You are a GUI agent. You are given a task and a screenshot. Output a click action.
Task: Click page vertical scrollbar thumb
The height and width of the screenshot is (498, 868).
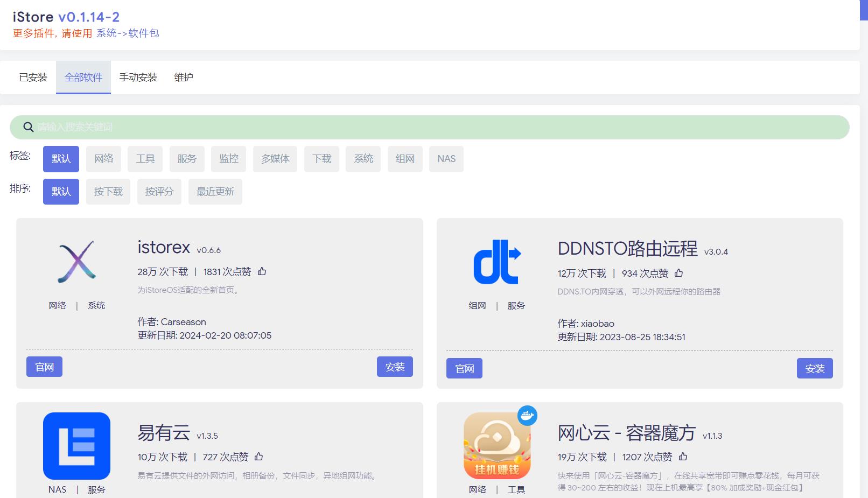click(x=864, y=10)
